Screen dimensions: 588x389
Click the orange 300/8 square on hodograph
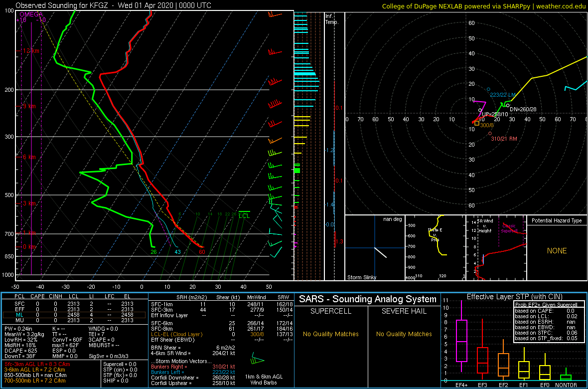point(476,123)
